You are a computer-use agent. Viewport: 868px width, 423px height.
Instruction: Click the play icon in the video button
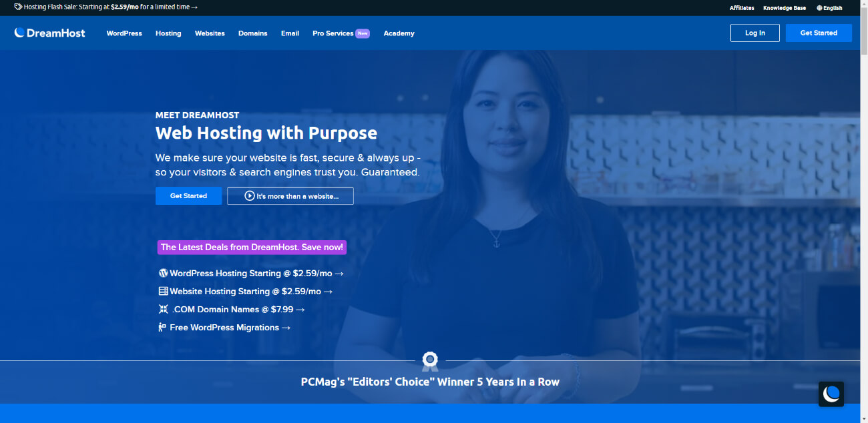coord(250,196)
